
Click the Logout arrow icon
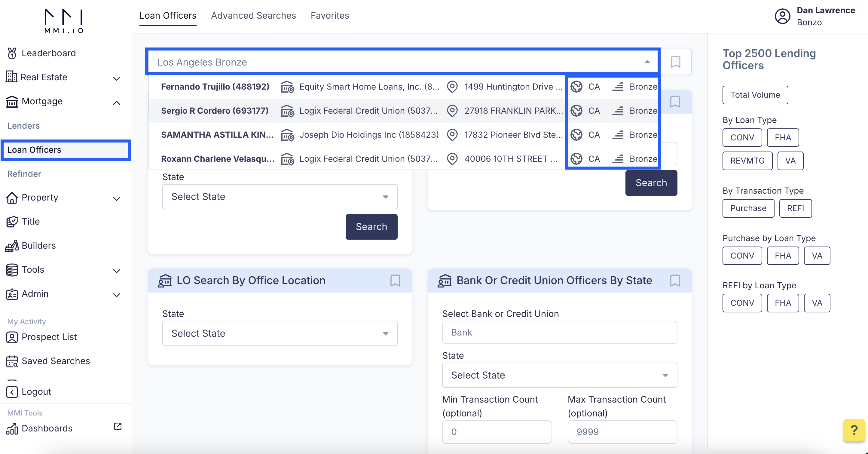(x=12, y=392)
